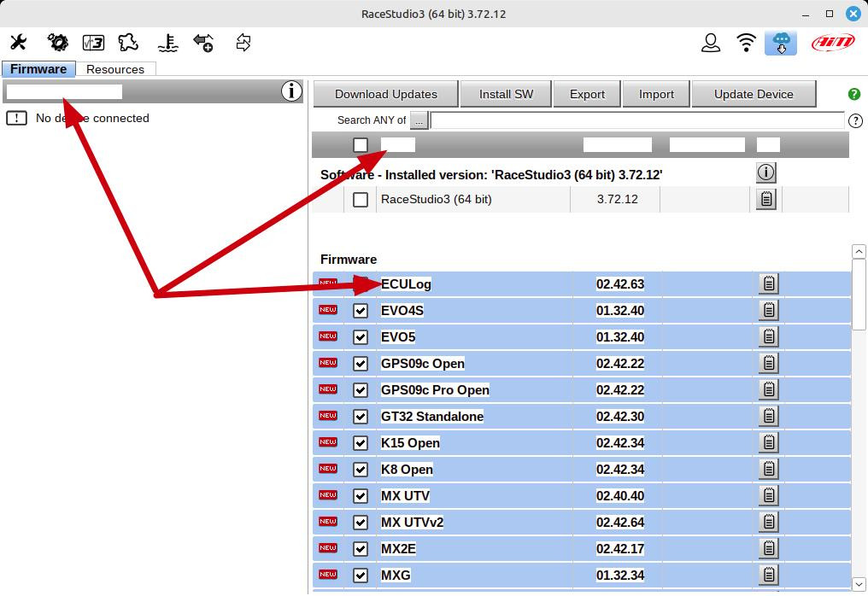Click the cloud download icon

[x=781, y=43]
